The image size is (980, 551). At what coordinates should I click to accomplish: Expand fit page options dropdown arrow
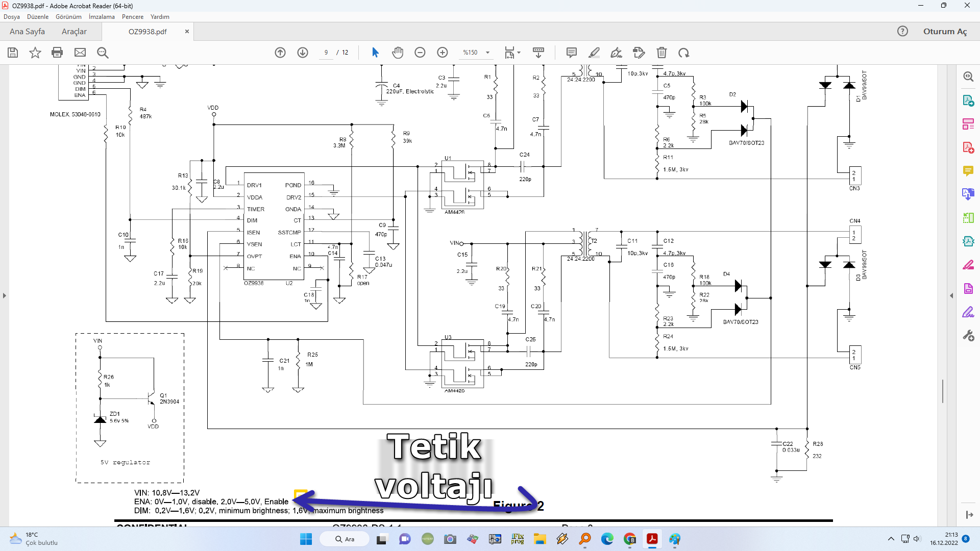519,53
